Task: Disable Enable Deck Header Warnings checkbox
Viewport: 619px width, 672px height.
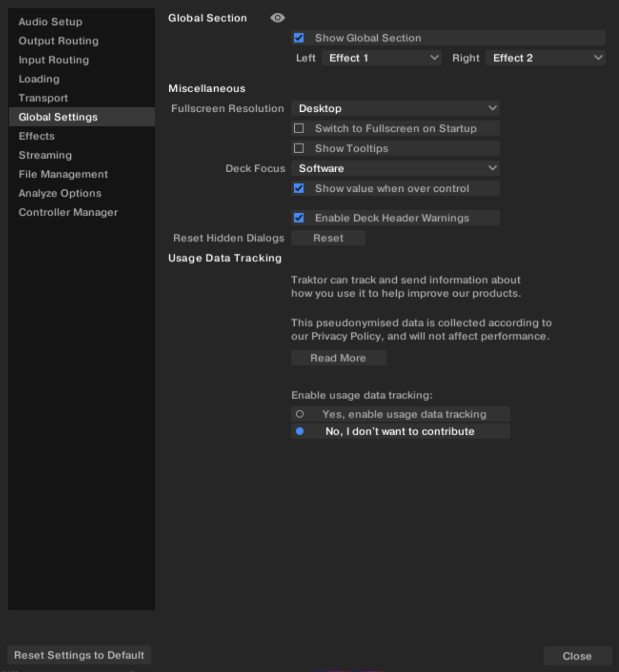Action: coord(299,218)
